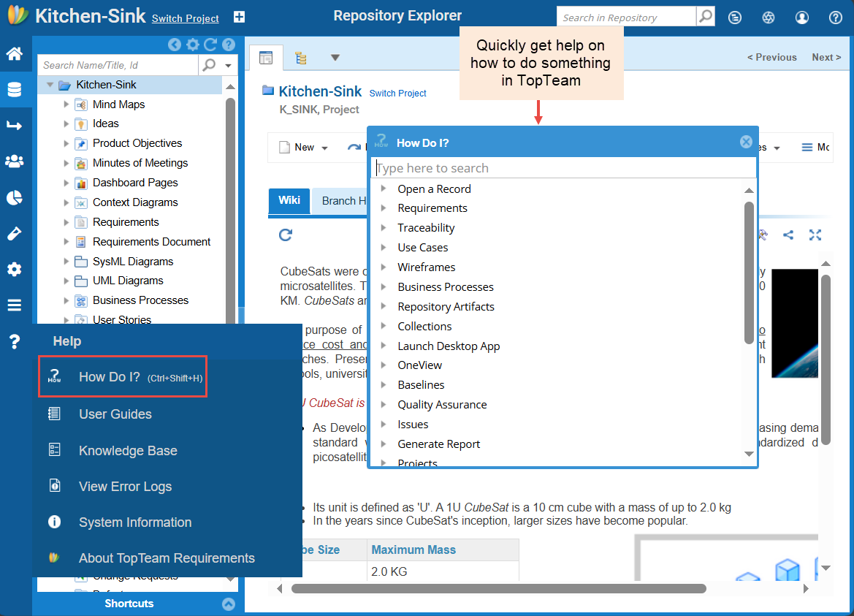Viewport: 854px width, 616px height.
Task: Open the Settings gear icon in the sidebar
Action: (15, 270)
